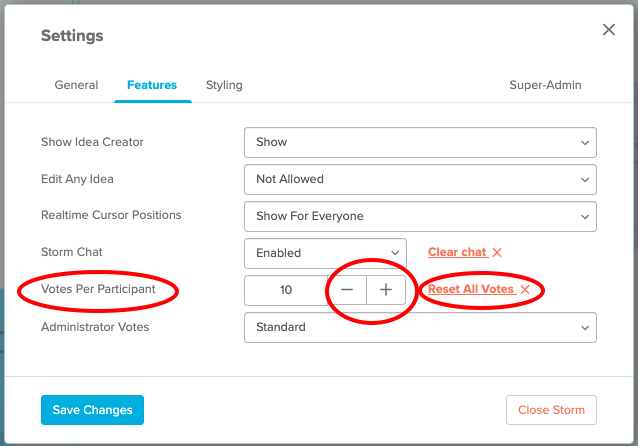This screenshot has height=446, width=638.
Task: Click the Save Changes button
Action: click(92, 410)
